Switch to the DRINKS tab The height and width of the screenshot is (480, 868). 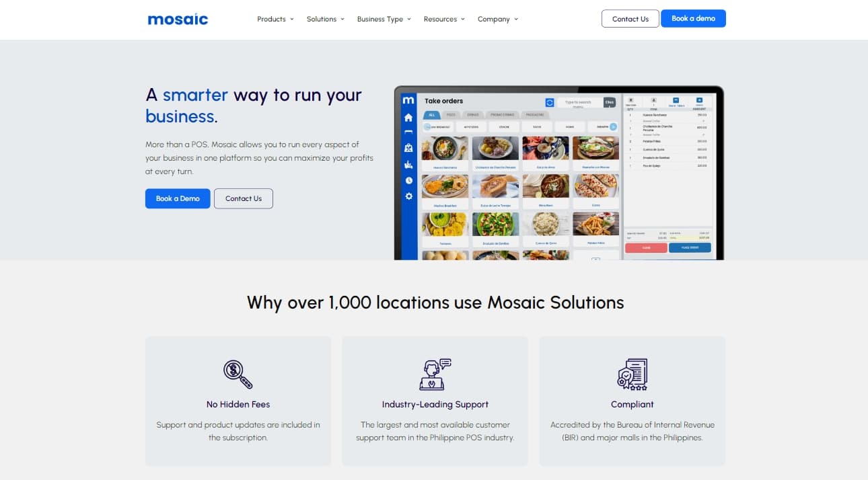point(472,115)
